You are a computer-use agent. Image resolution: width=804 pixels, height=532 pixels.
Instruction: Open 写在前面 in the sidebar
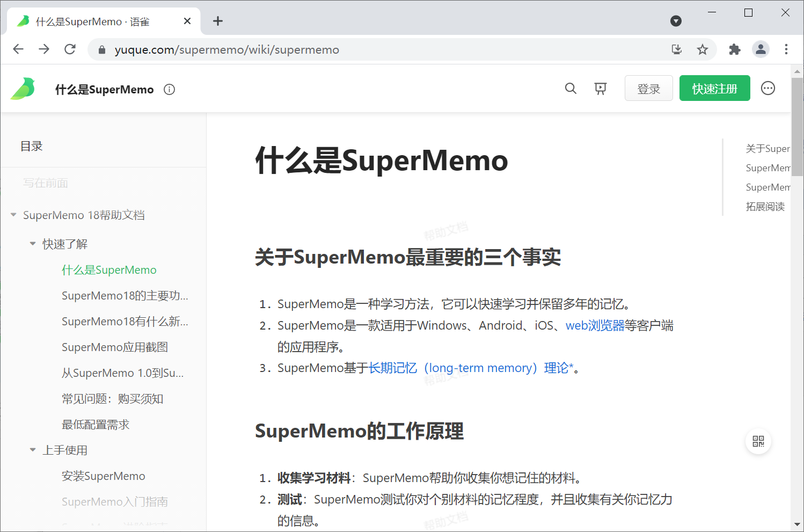pyautogui.click(x=45, y=183)
